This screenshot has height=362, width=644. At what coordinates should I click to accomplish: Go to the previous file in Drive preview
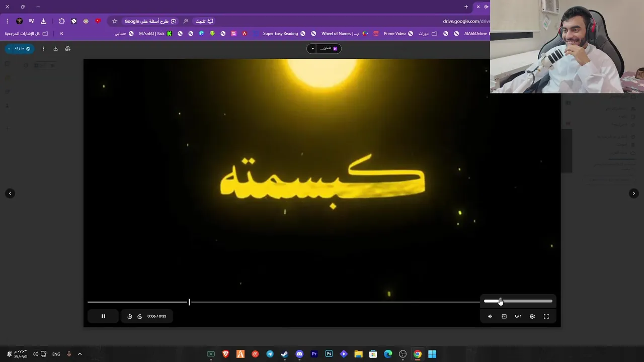coord(10,193)
